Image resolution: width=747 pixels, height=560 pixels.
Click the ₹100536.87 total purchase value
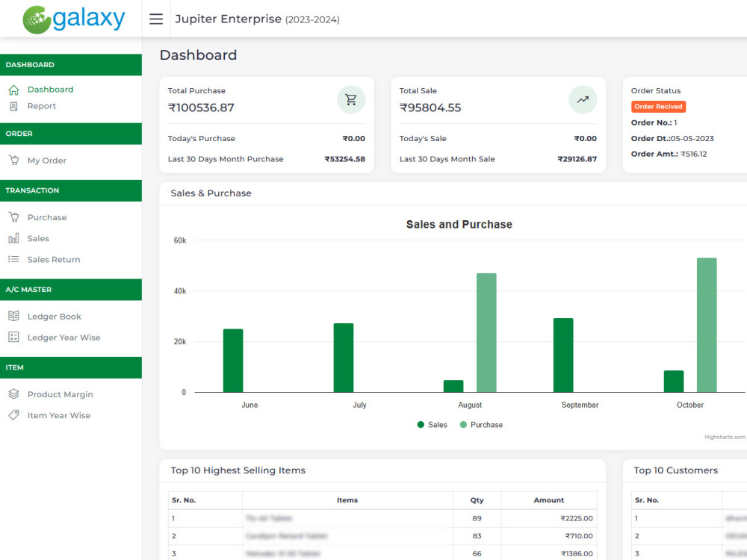pyautogui.click(x=201, y=108)
